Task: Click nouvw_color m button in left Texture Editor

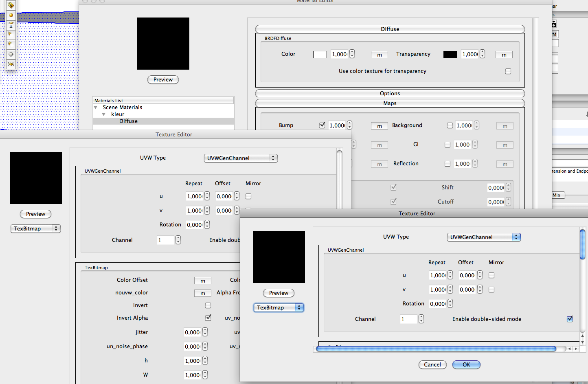Action: (x=202, y=293)
